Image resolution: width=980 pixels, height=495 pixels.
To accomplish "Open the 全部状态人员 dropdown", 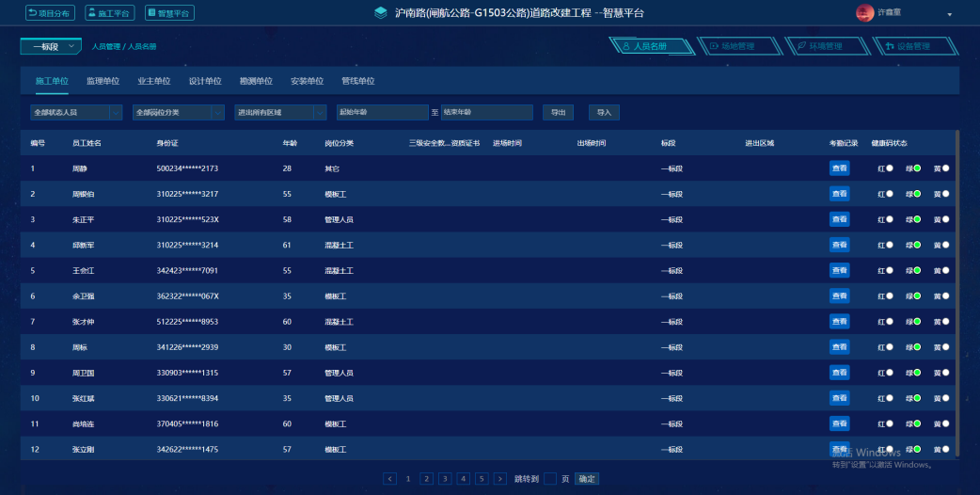I will [76, 113].
